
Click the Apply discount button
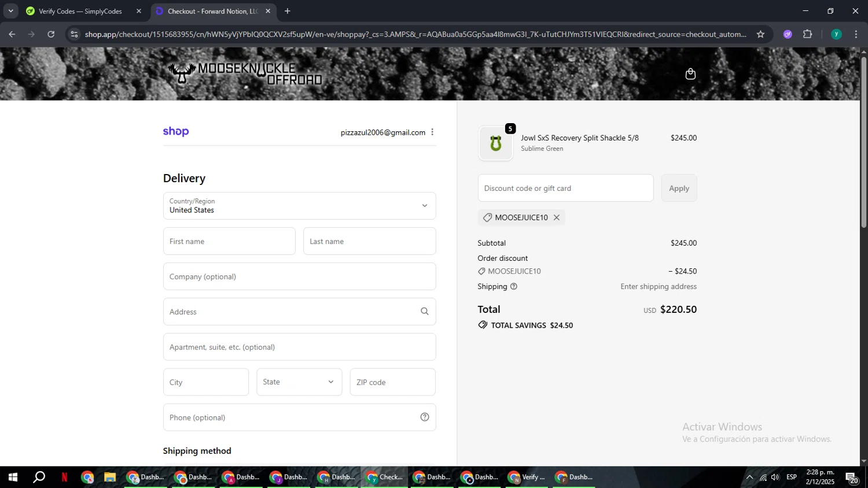[679, 188]
